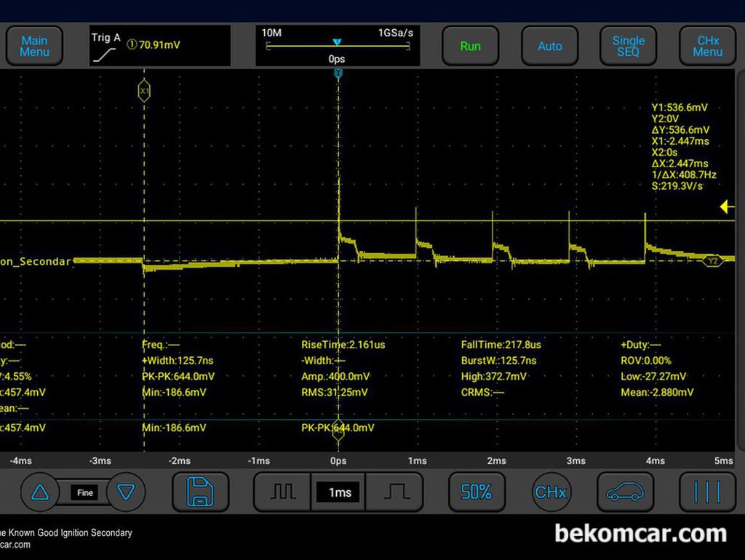
Task: Open the Main Menu
Action: point(34,46)
